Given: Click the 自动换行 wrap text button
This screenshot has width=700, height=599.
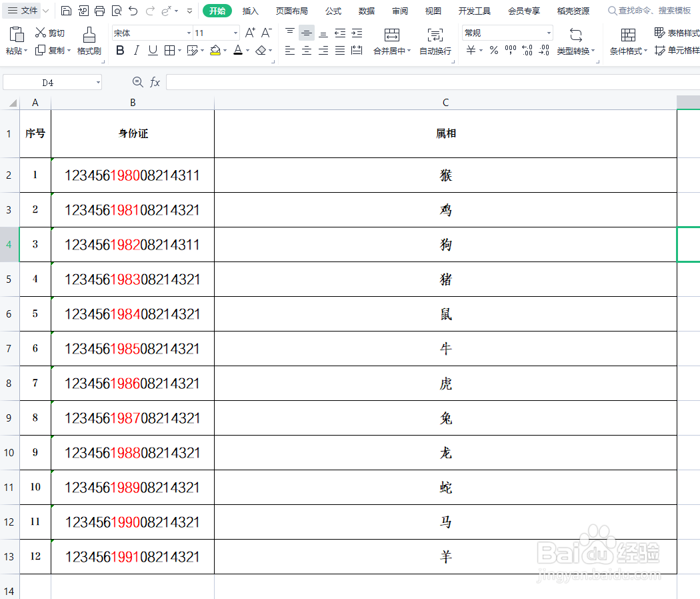Looking at the screenshot, I should (435, 41).
